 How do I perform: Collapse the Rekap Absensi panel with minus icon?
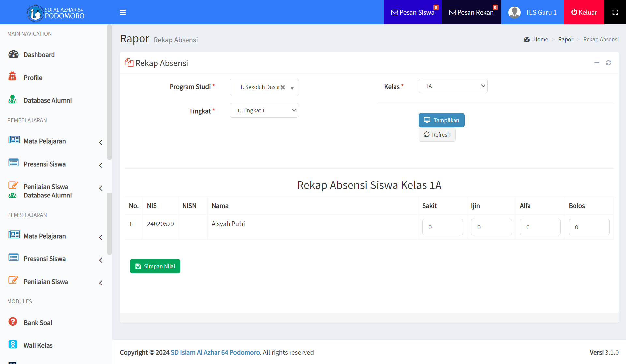[597, 63]
